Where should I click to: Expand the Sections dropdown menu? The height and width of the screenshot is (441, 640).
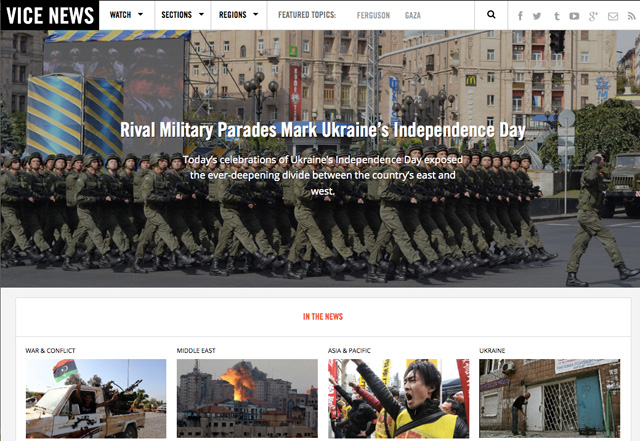point(182,15)
